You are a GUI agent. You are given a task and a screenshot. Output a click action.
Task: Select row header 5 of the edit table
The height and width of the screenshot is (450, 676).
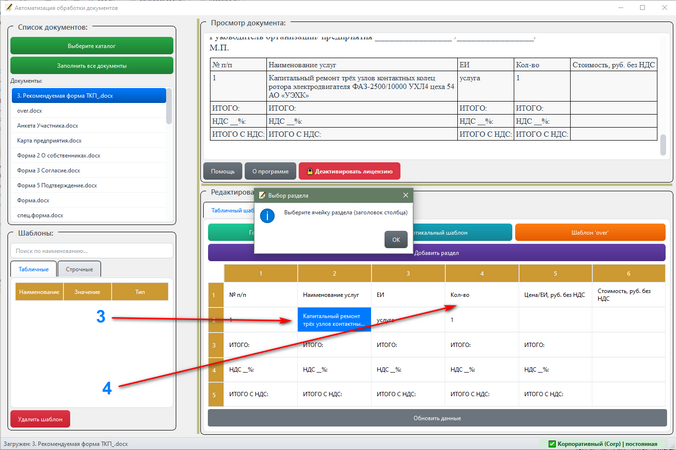[x=216, y=394]
